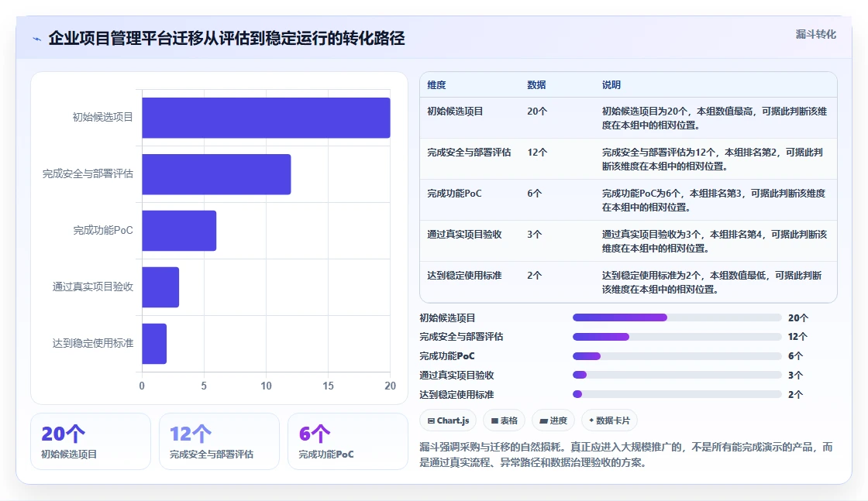868x501 pixels.
Task: Click the chart y-axis label 通过真实项目验收
Action: [93, 287]
